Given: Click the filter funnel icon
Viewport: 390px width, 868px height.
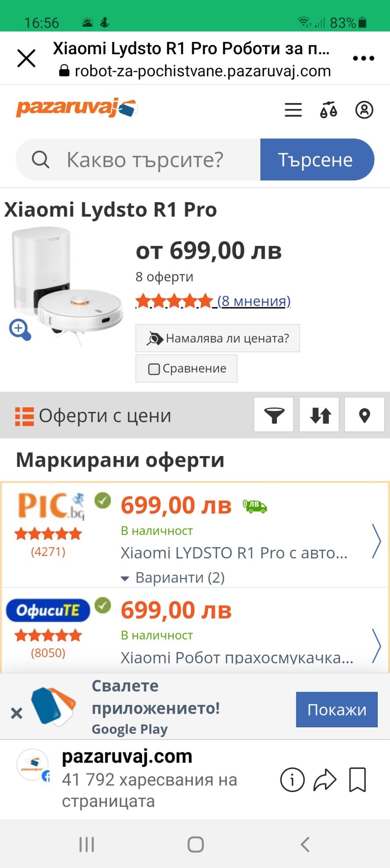Looking at the screenshot, I should 274,415.
